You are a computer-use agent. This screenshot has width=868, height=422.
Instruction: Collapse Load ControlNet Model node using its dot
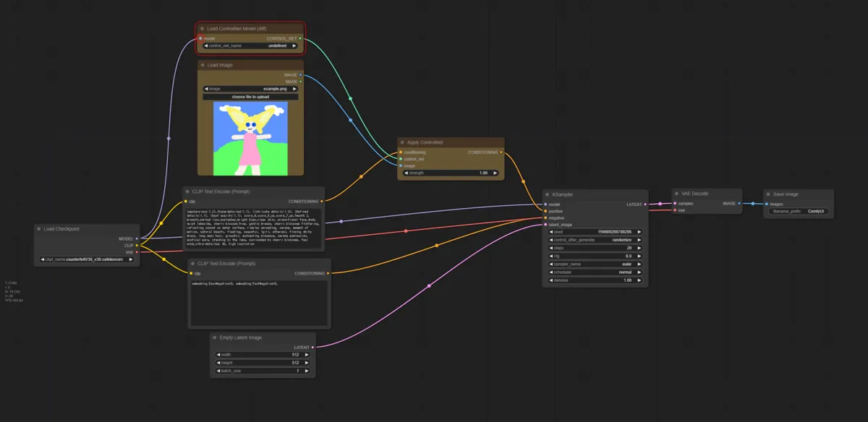(202, 29)
